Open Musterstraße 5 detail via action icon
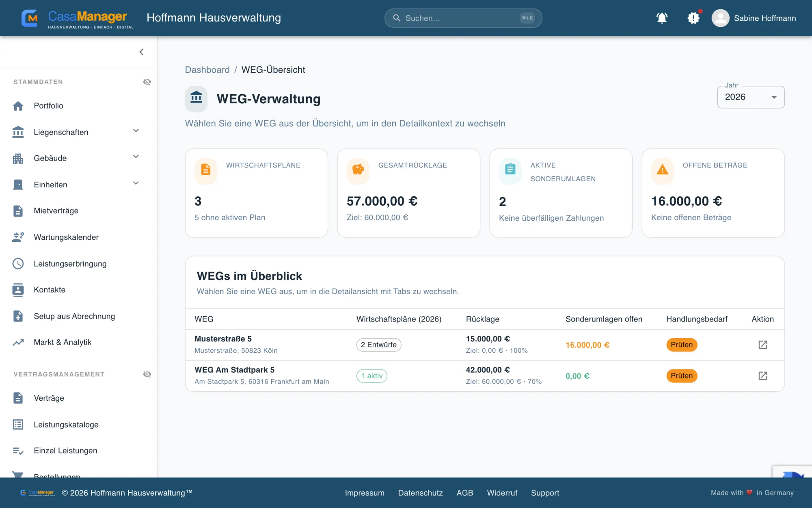 pos(763,345)
